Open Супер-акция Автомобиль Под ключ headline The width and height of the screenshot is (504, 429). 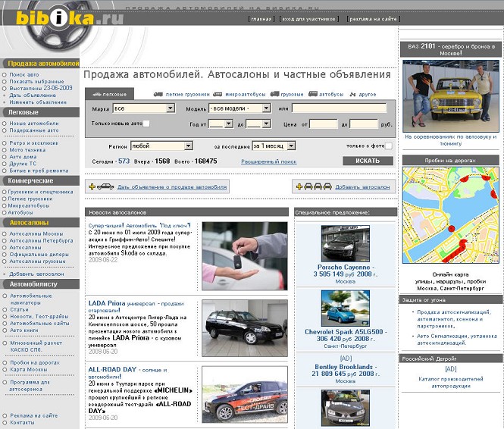tap(139, 226)
